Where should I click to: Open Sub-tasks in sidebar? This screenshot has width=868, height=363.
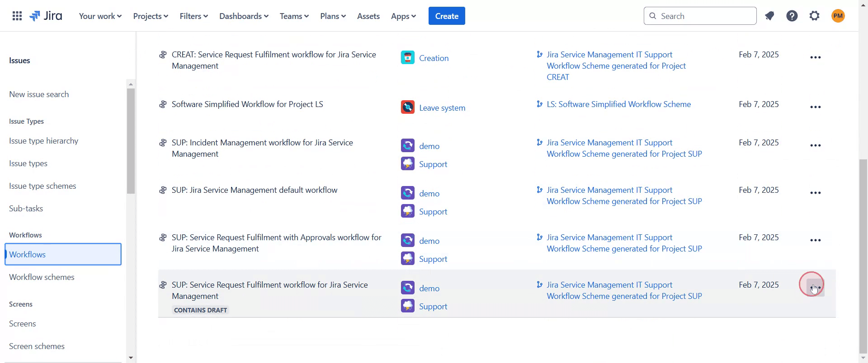click(x=26, y=209)
